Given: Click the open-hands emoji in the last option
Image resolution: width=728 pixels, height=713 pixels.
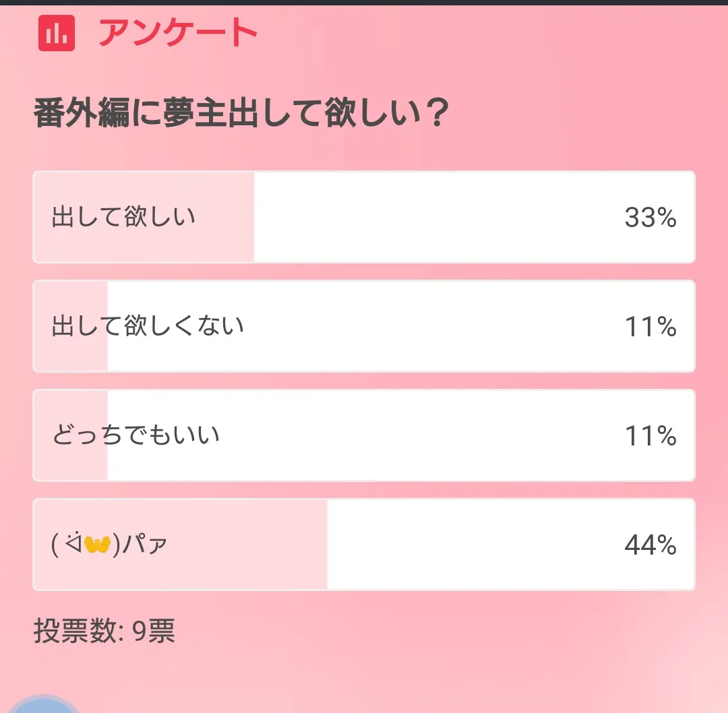Looking at the screenshot, I should [x=97, y=543].
